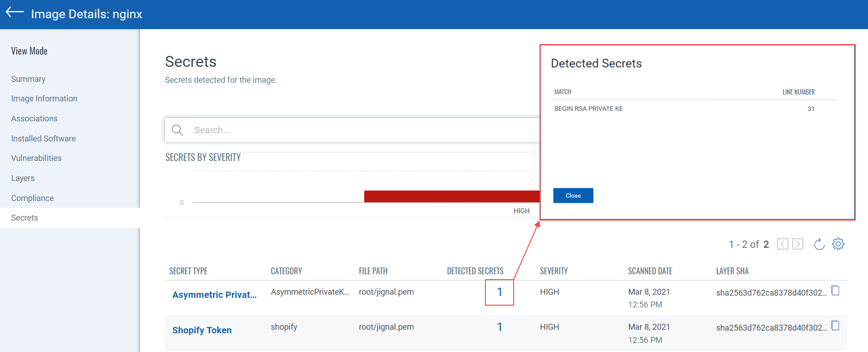Open the Summary view
This screenshot has height=352, width=868.
[x=28, y=79]
